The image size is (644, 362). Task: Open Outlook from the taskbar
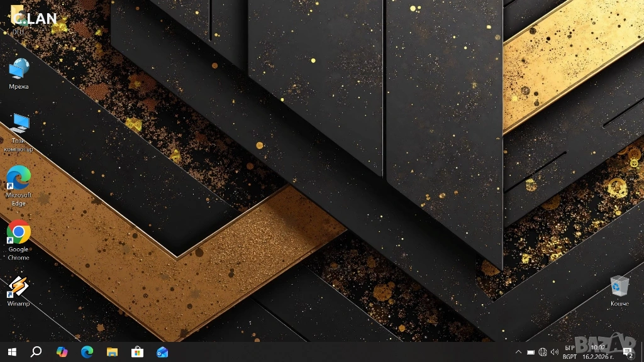pos(162,352)
